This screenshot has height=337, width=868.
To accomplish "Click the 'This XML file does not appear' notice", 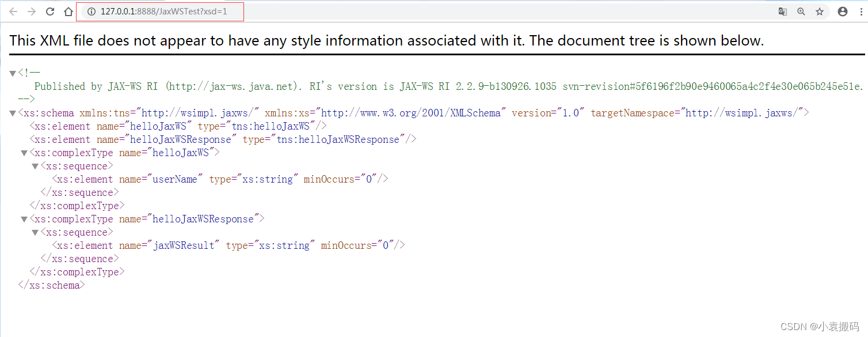I will (386, 40).
